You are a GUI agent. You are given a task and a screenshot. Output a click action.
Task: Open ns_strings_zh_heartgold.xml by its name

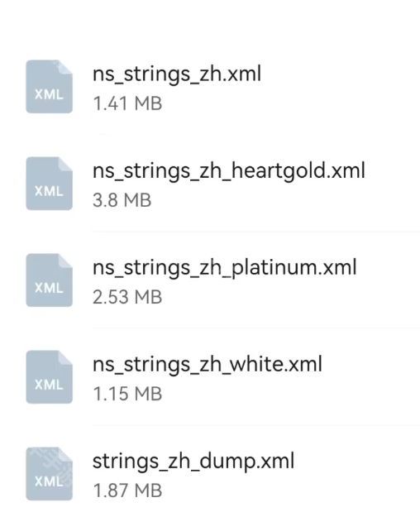point(229,171)
